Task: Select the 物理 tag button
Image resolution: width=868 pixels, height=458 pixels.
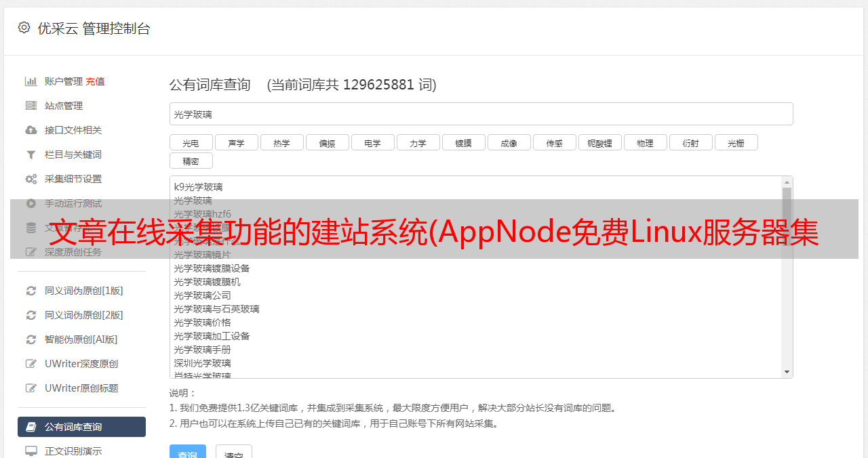Action: pyautogui.click(x=645, y=142)
